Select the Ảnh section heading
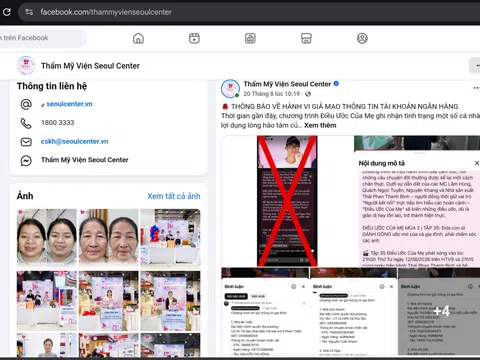The height and width of the screenshot is (360, 480). tap(25, 196)
